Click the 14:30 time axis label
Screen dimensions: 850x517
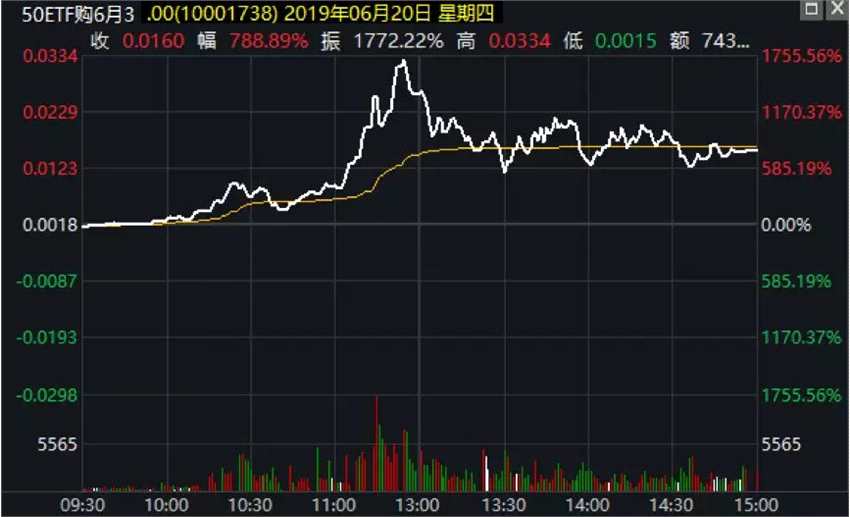(x=671, y=505)
